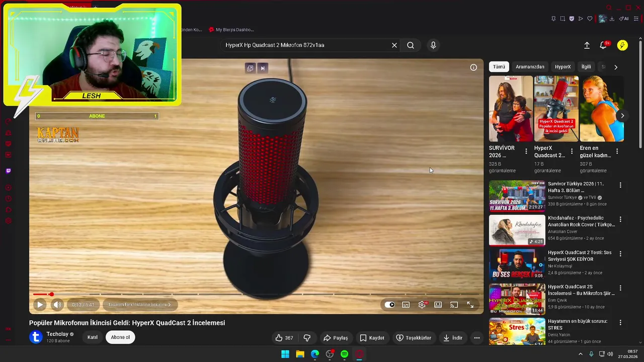The image size is (644, 362).
Task: Open options for 'HyperX QuadCast 2 Testi' video
Action: 620,254
